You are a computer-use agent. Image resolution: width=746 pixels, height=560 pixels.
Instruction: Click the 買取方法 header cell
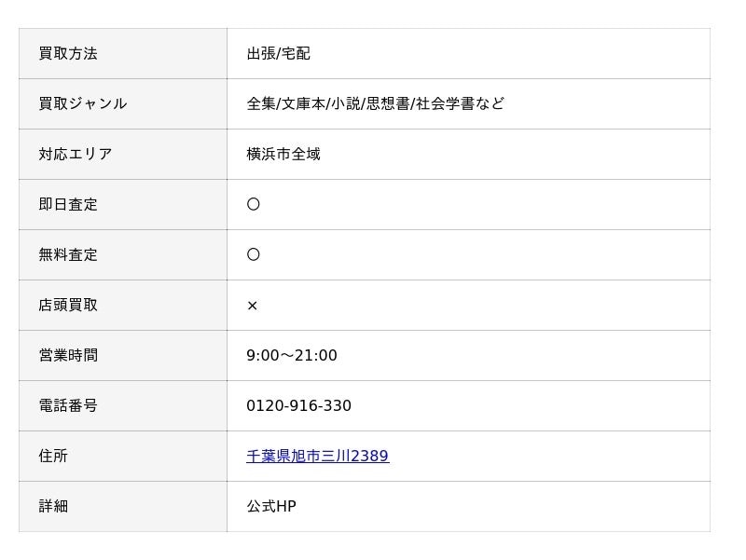[x=123, y=54]
